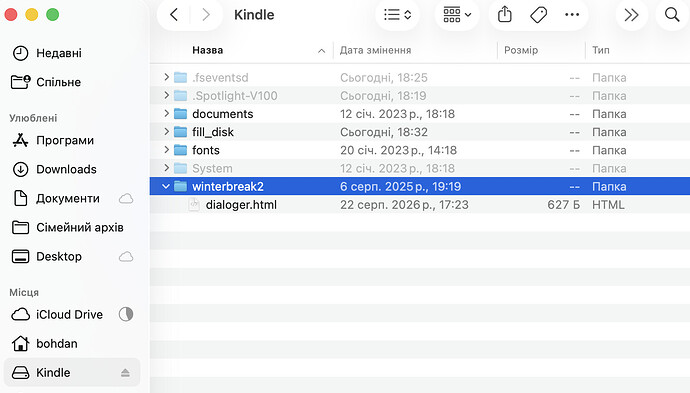This screenshot has width=690, height=393.
Task: Expand the .fseventsd folder
Action: 166,77
